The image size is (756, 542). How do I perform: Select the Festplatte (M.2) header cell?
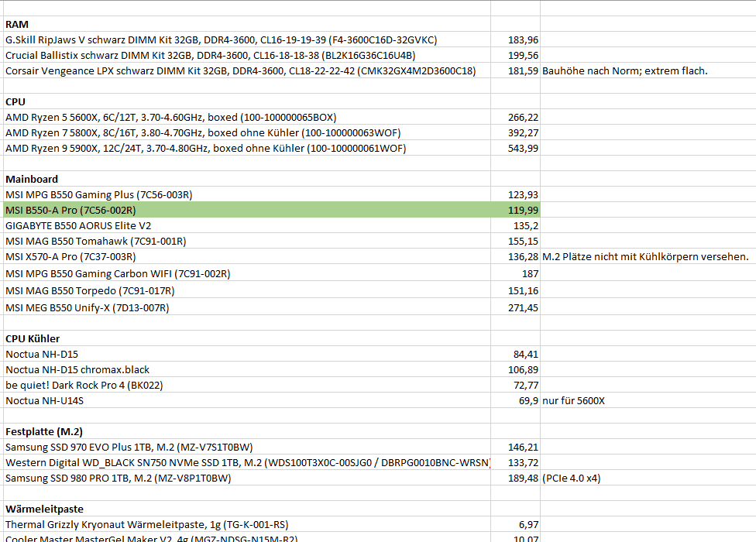pos(247,431)
